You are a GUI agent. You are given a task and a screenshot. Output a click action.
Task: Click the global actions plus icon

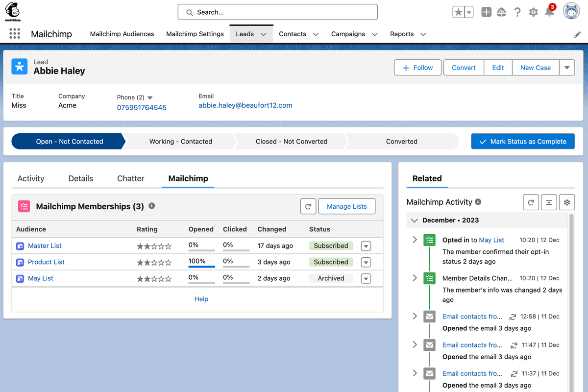486,12
